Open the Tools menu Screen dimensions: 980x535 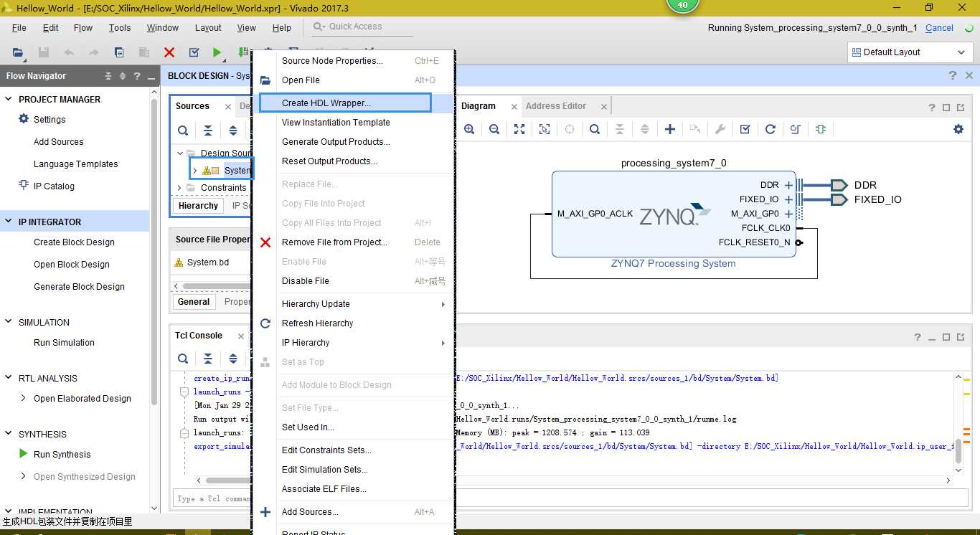point(120,28)
